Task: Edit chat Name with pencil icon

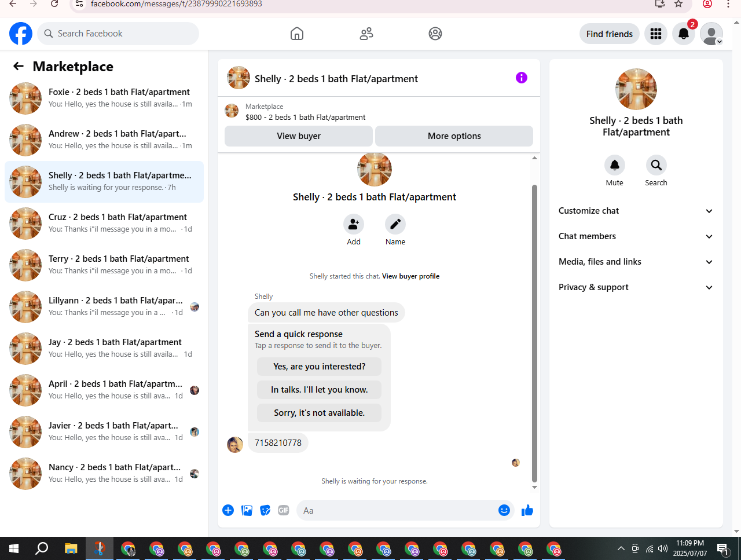Action: pos(395,224)
